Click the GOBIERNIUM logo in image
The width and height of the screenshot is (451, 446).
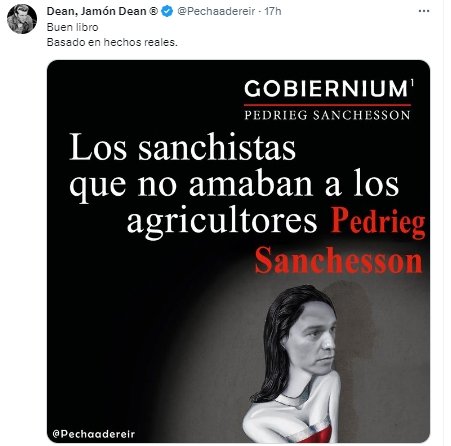[329, 88]
